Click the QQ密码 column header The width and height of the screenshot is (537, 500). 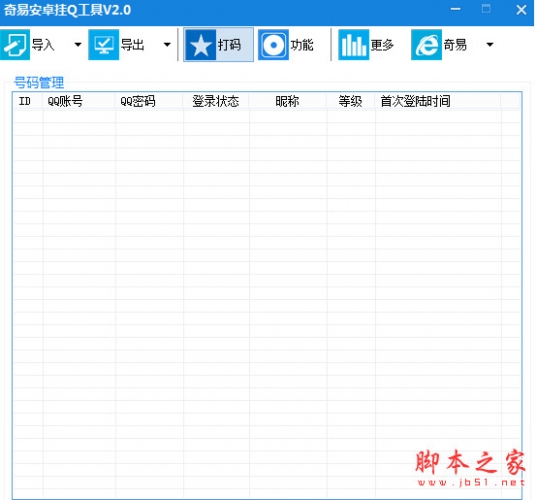149,101
